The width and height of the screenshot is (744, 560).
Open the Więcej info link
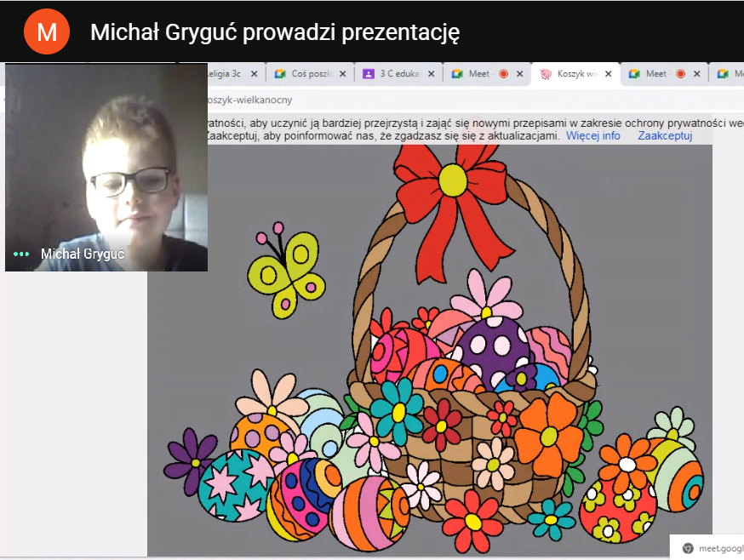[x=592, y=135]
